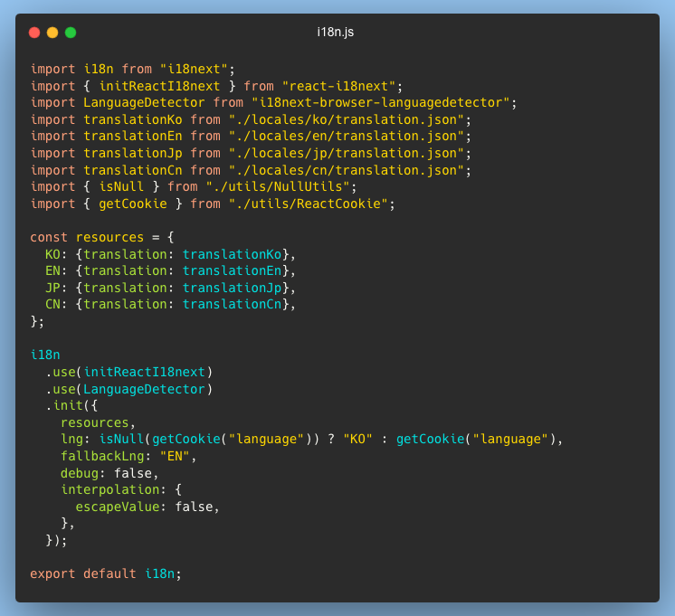Click "./locales/ko/translation.json" path
The height and width of the screenshot is (616, 675).
[x=347, y=119]
